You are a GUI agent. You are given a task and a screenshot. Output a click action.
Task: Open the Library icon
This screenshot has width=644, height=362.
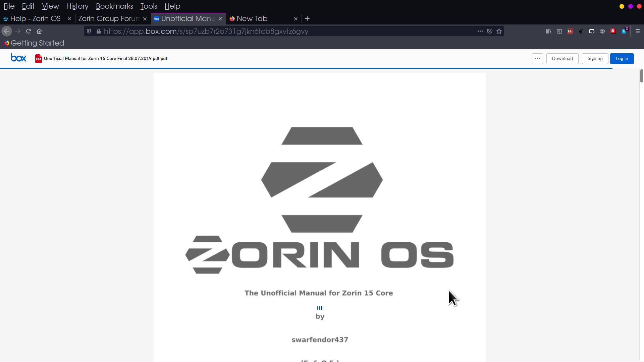549,31
